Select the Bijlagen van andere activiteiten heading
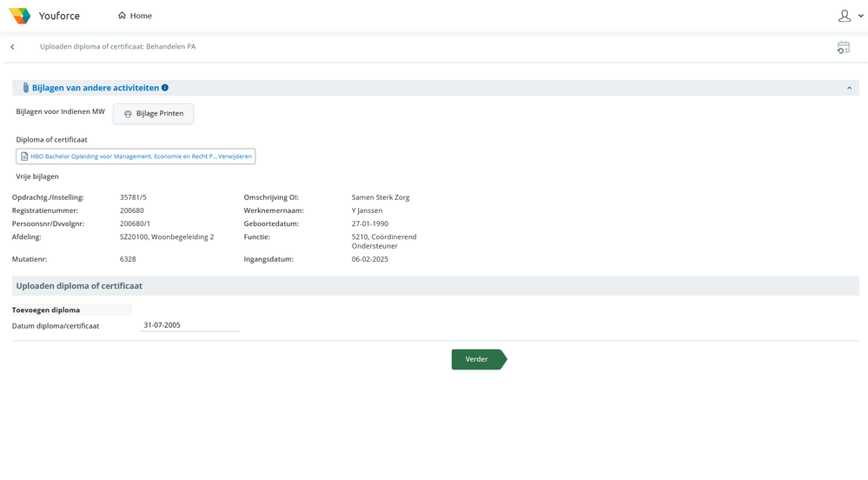 point(96,88)
